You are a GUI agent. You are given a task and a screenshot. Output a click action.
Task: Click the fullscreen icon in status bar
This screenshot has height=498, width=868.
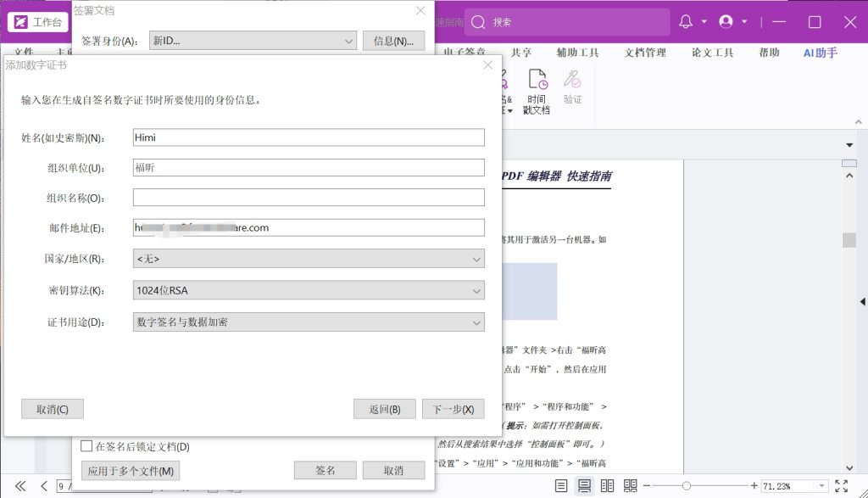(841, 486)
